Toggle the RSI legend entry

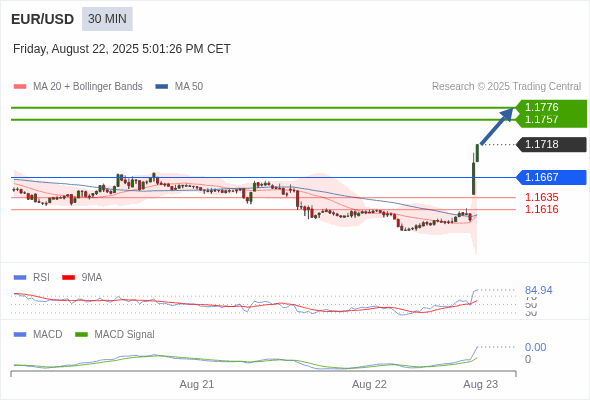(x=32, y=277)
